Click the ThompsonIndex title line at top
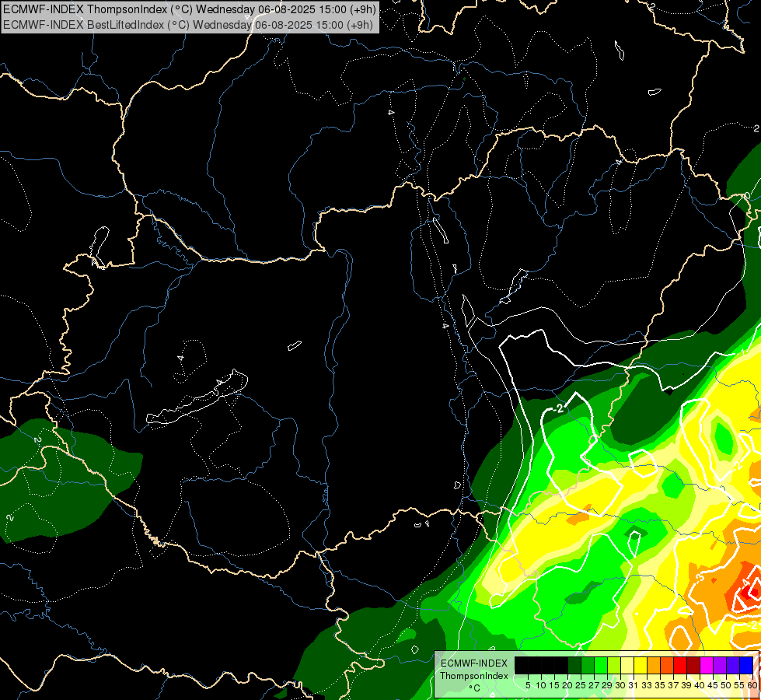 190,9
